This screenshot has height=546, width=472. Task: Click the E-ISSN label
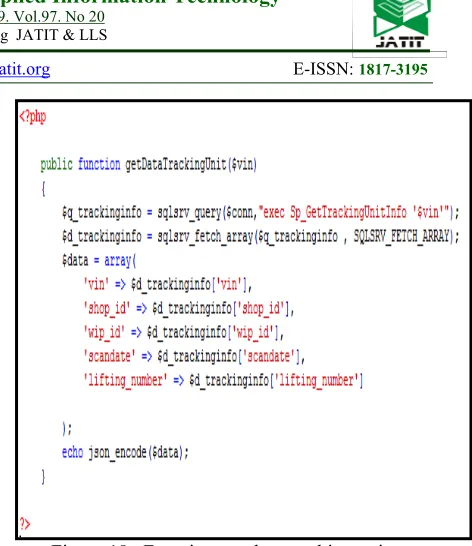point(323,69)
